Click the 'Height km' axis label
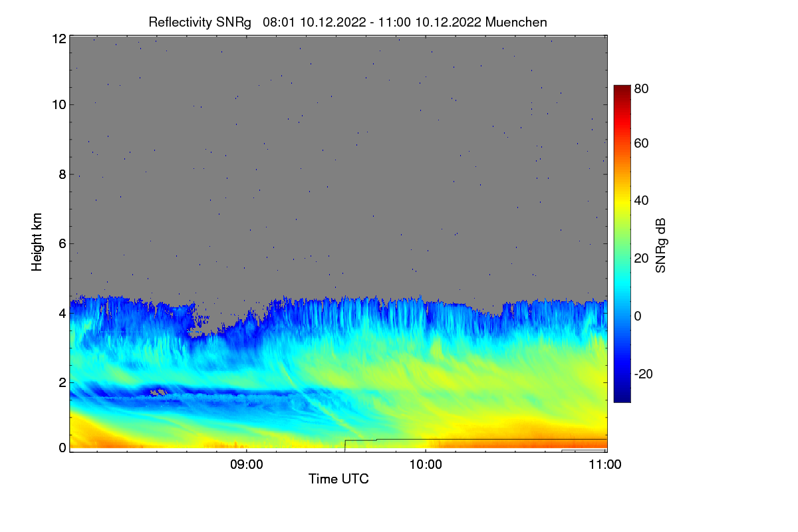 (37, 242)
